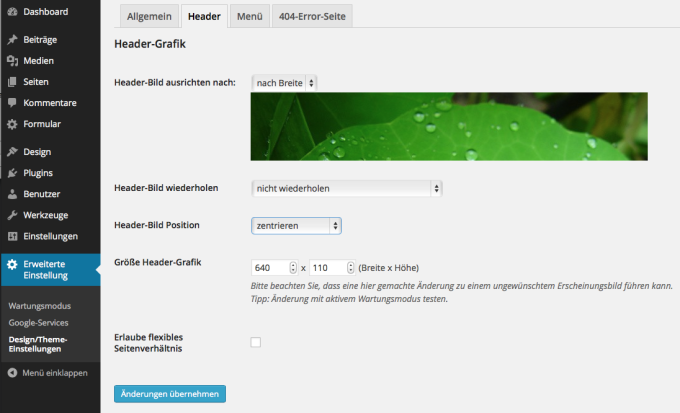
Task: Open Kommentare in the sidebar
Action: 50,103
